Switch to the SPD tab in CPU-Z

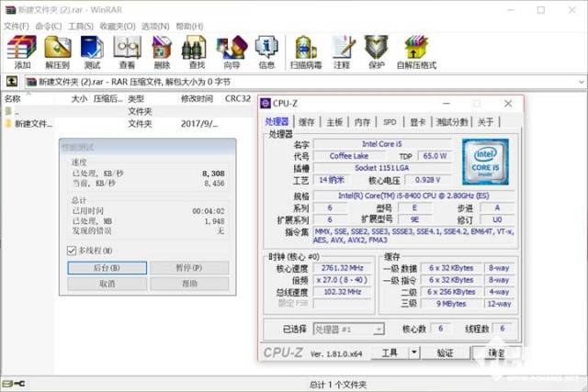pyautogui.click(x=390, y=122)
